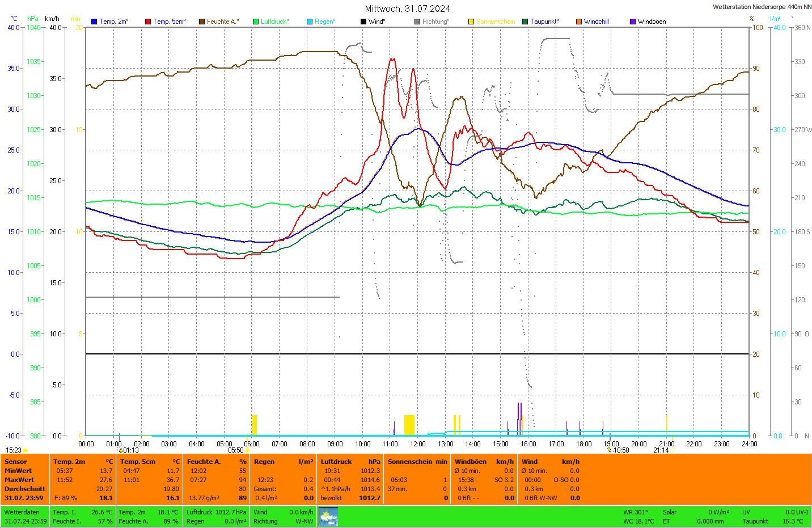Click the orange Windchill legend square
The image size is (812, 528).
tap(579, 22)
